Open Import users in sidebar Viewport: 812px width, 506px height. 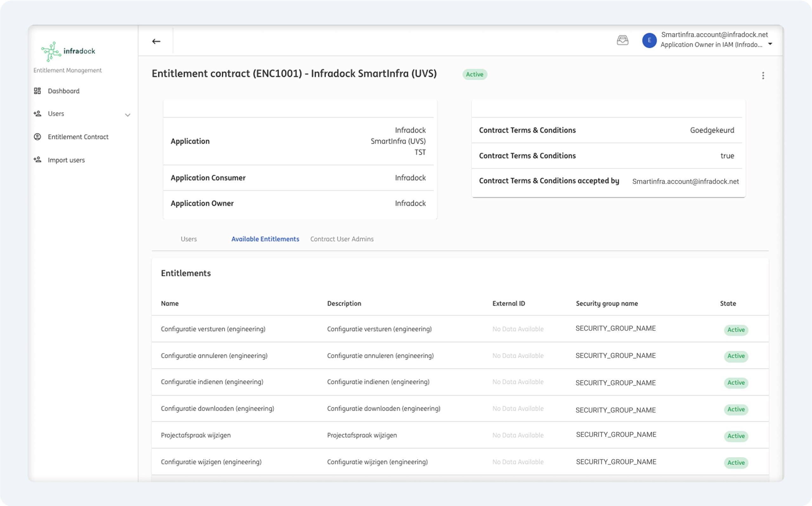(x=66, y=160)
